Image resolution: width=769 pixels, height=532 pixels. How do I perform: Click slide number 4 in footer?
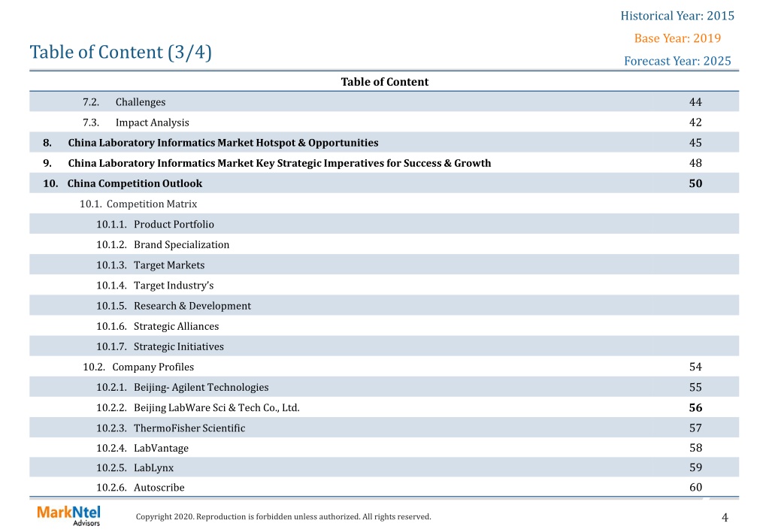pyautogui.click(x=725, y=517)
